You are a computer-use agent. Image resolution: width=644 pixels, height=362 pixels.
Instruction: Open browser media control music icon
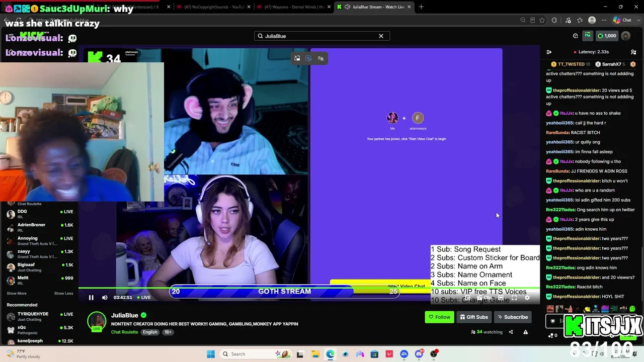(x=568, y=20)
